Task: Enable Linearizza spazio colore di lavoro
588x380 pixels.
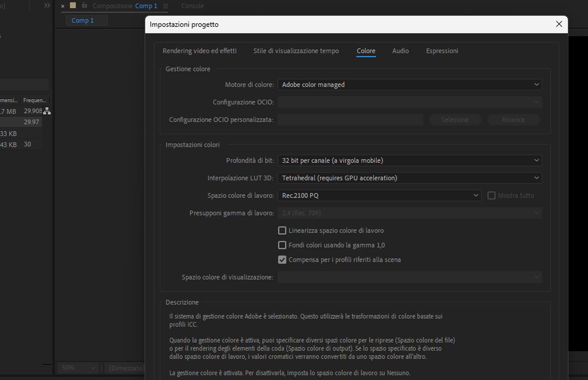Action: click(282, 230)
